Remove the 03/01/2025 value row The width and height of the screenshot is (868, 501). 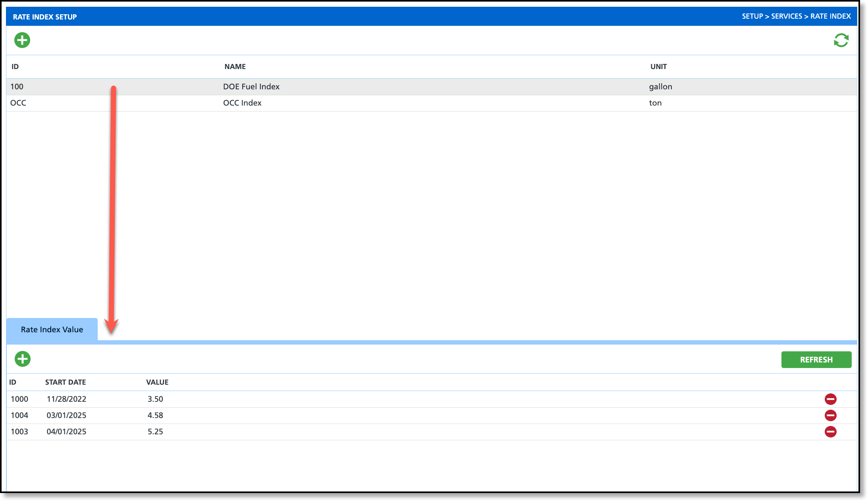[x=830, y=415]
